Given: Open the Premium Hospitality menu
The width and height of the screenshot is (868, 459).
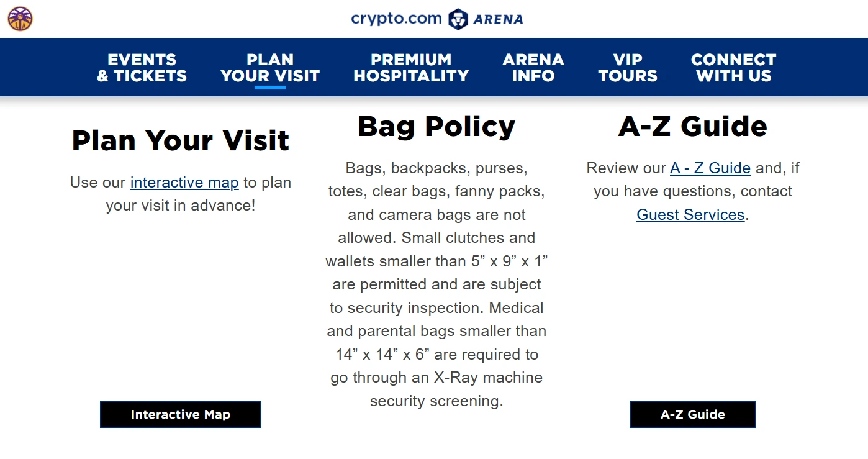Looking at the screenshot, I should pos(411,68).
